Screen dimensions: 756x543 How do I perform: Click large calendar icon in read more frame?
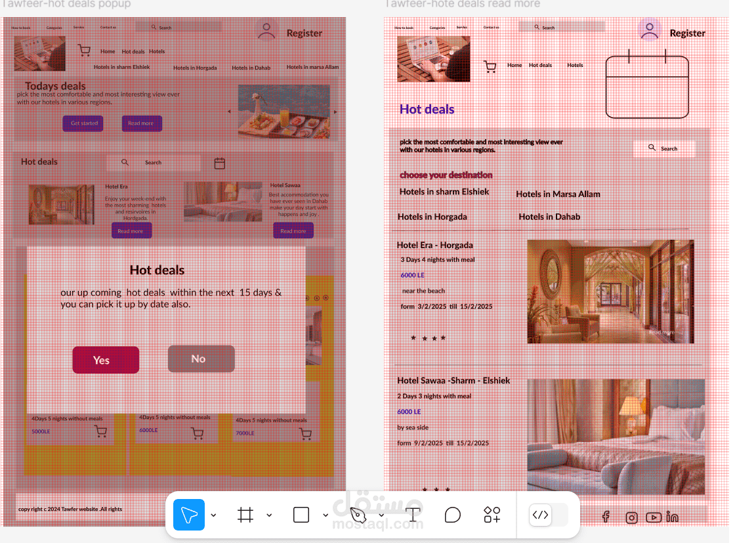pos(647,83)
